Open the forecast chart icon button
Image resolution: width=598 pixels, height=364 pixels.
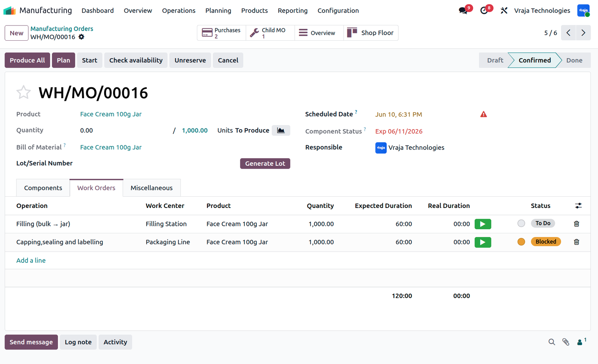[281, 130]
